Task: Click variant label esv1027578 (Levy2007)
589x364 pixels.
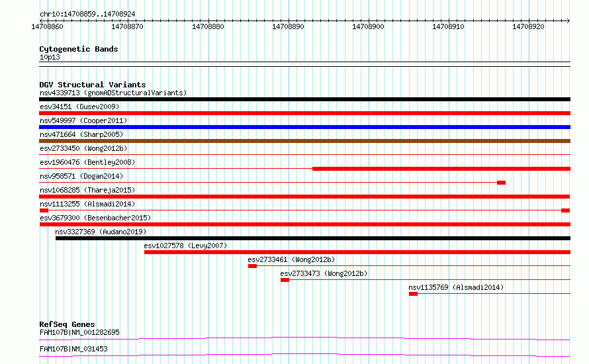Action: (185, 246)
